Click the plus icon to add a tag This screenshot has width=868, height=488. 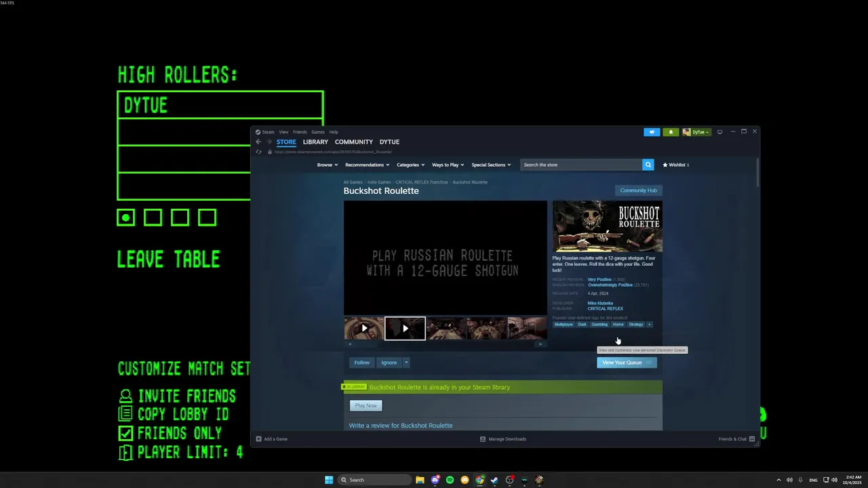tap(649, 325)
